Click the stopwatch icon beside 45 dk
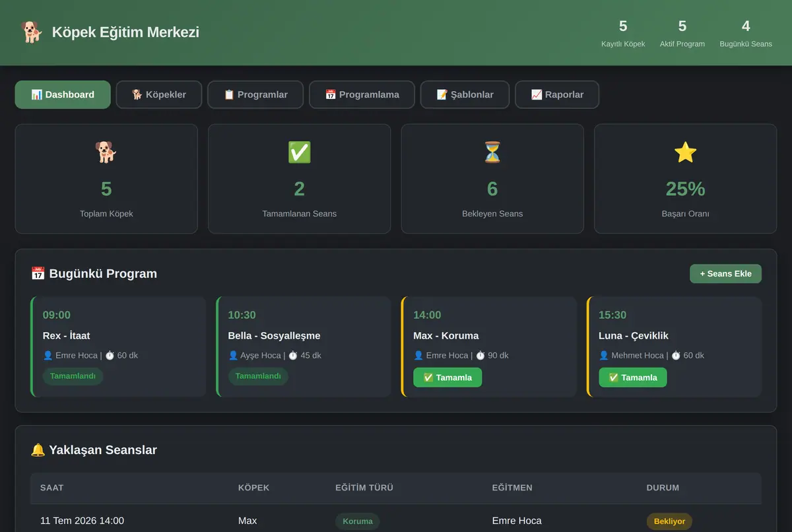 (293, 355)
